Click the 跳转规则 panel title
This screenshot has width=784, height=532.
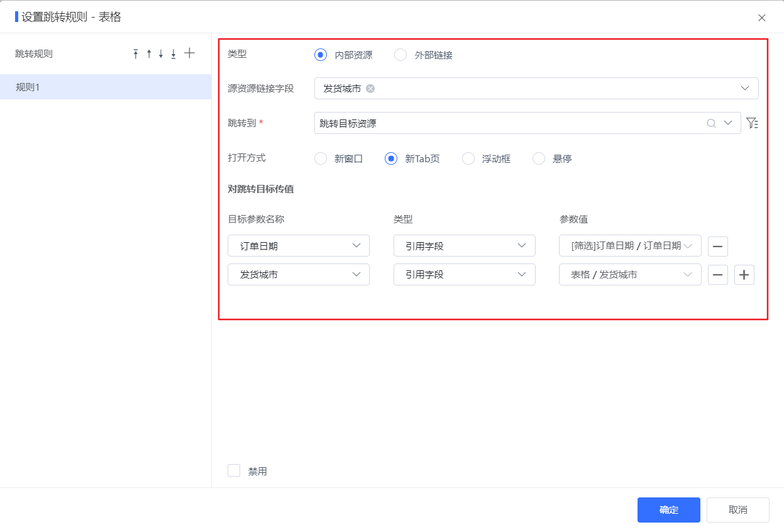click(x=34, y=54)
